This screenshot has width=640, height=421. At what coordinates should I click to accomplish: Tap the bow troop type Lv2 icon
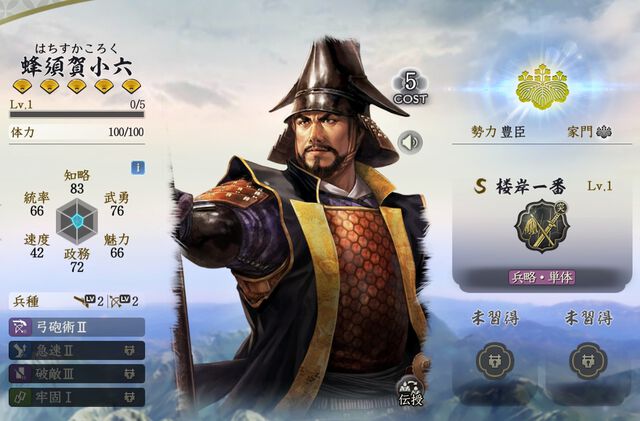(x=125, y=301)
